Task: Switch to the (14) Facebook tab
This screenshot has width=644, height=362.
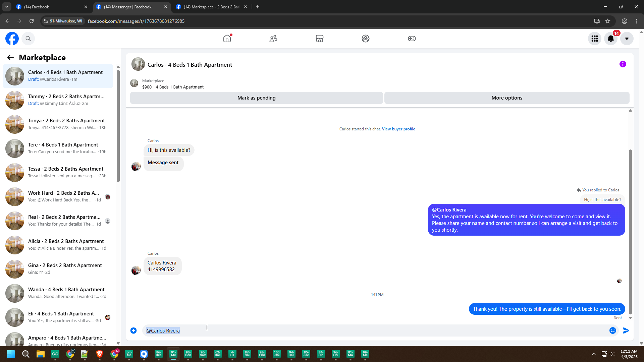Action: 51,7
